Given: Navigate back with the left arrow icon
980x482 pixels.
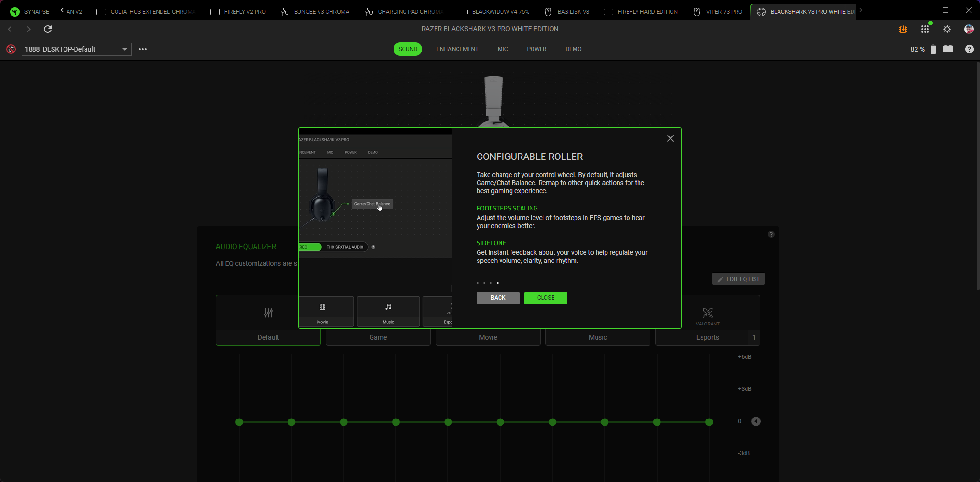Looking at the screenshot, I should tap(10, 29).
